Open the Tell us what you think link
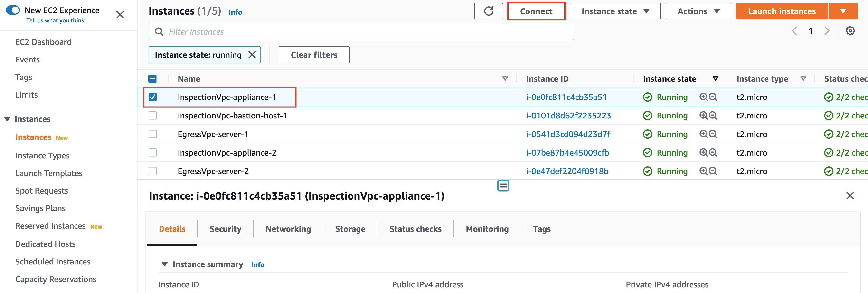 tap(55, 20)
